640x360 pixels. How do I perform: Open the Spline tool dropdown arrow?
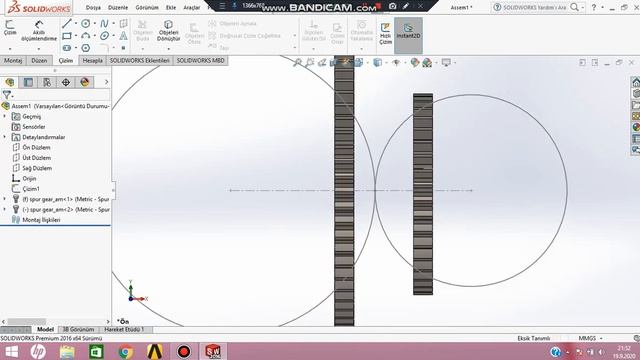[113, 24]
